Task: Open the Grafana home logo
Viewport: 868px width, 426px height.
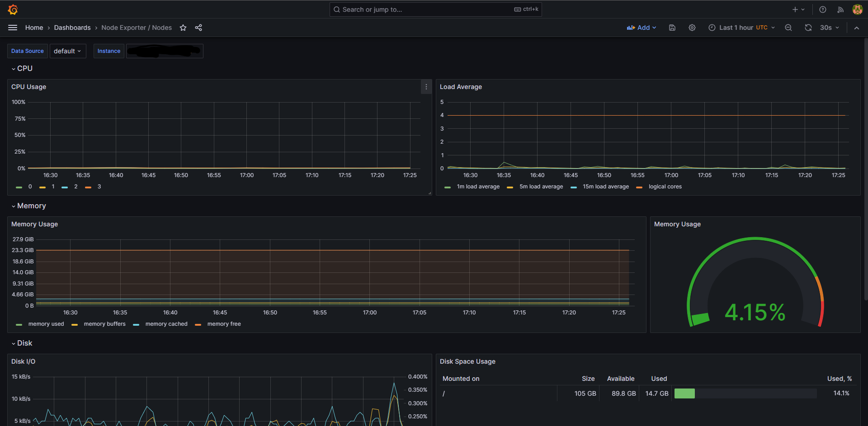Action: point(13,9)
